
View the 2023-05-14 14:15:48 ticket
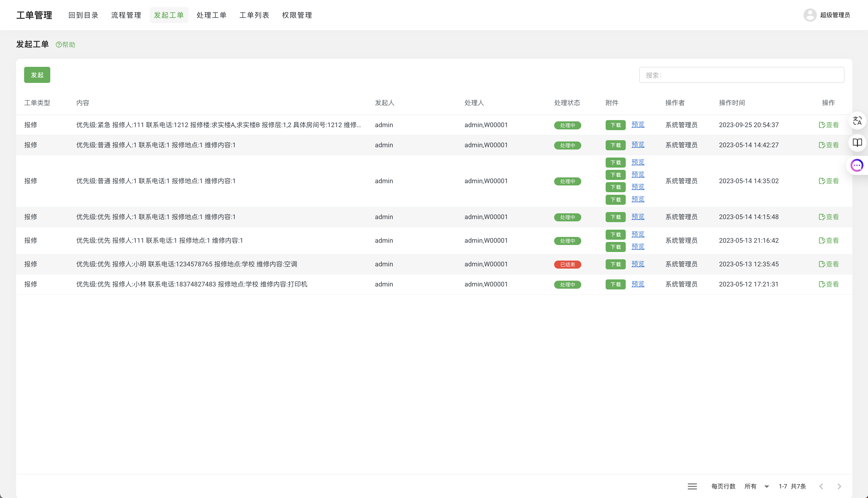pyautogui.click(x=829, y=217)
